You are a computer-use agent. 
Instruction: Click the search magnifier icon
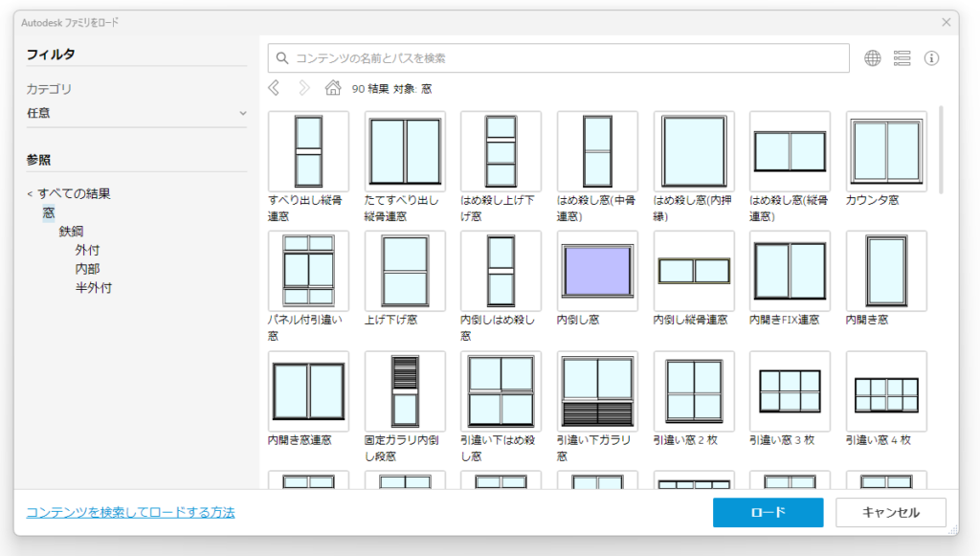click(x=282, y=58)
